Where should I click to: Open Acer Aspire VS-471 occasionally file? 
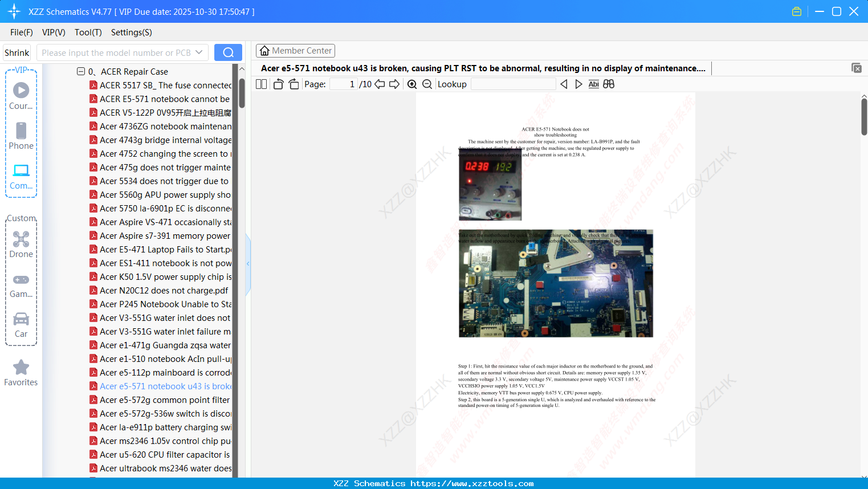point(160,222)
